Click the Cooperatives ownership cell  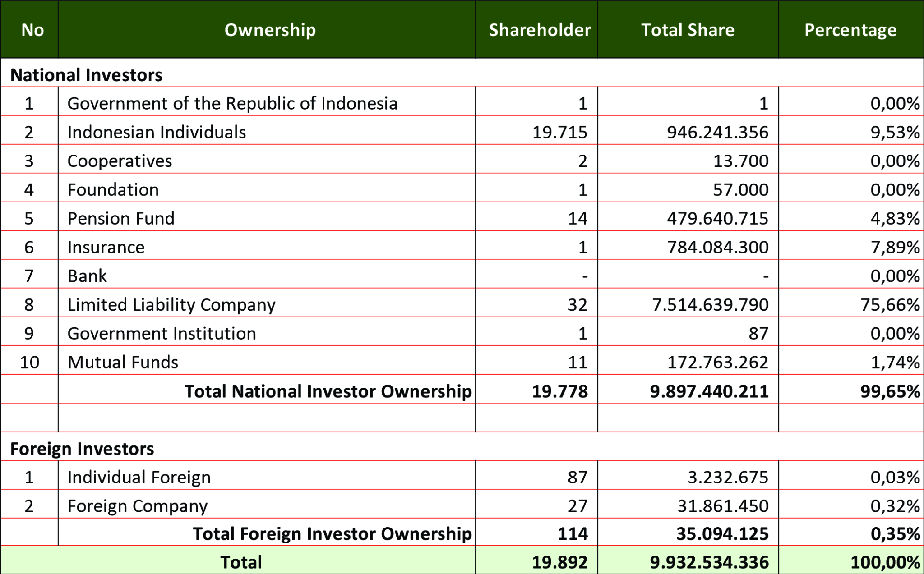[120, 161]
